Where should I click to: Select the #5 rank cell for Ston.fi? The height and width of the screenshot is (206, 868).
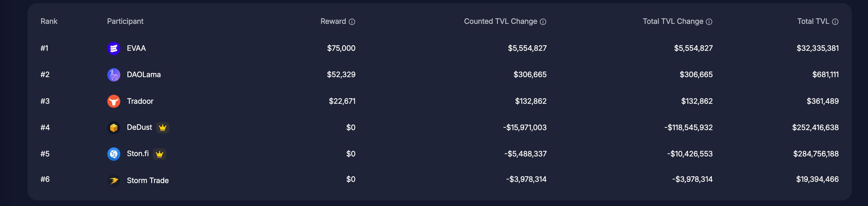coord(45,154)
